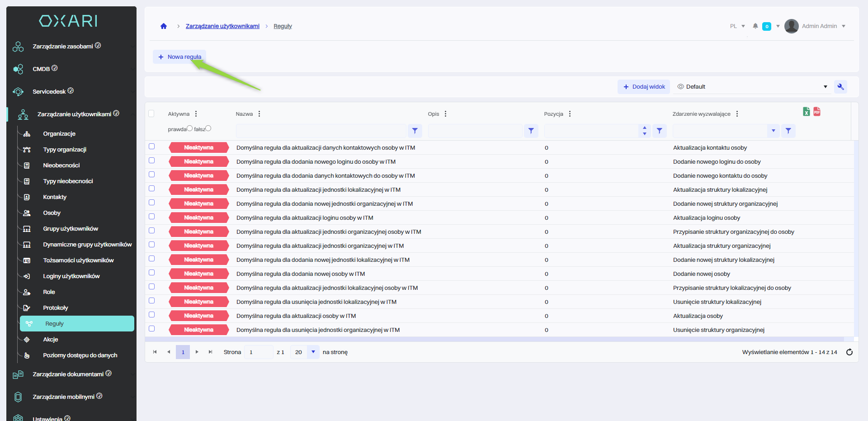Select the 'fałsz' radio filter

(208, 129)
